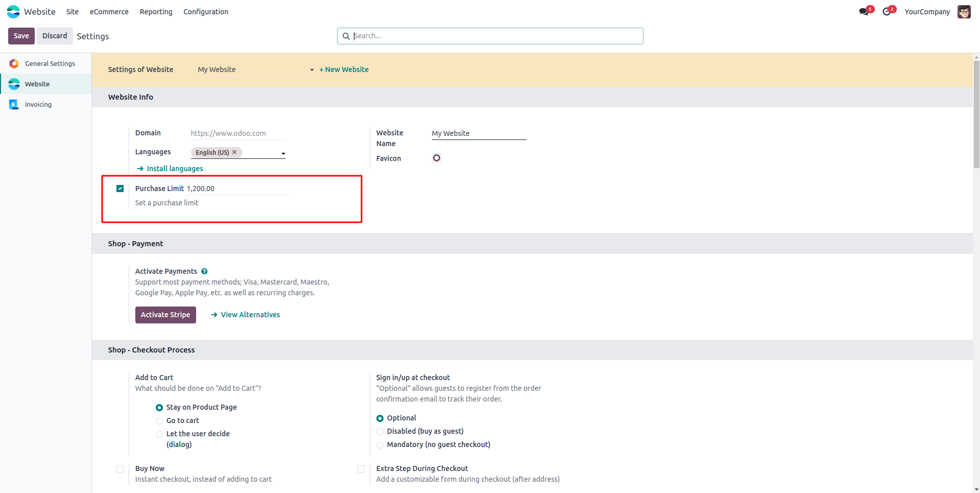This screenshot has width=980, height=493.
Task: Open the Configuration menu
Action: coord(205,12)
